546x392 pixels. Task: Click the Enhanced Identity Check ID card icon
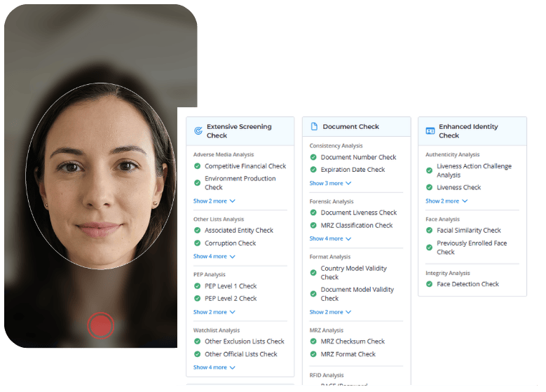(430, 131)
